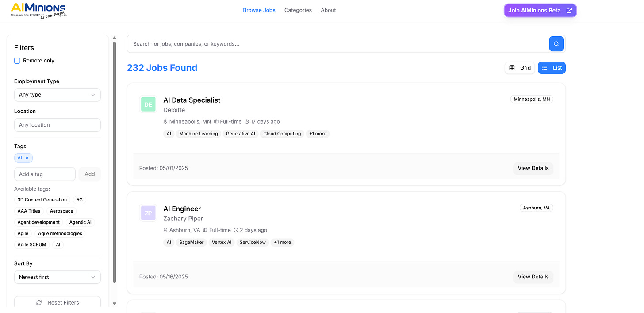Select the AAA Titles tag
This screenshot has width=644, height=313.
tap(29, 211)
